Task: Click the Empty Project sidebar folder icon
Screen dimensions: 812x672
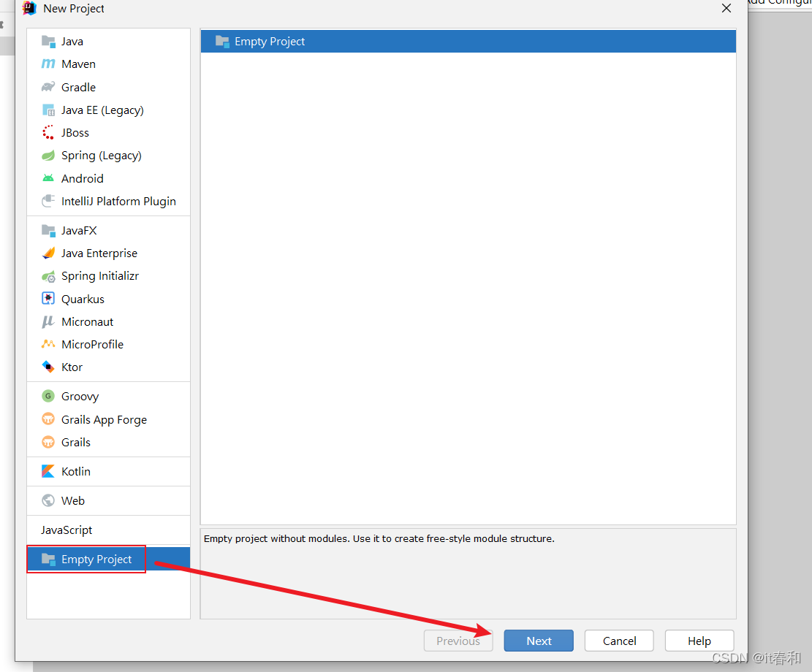Action: tap(48, 559)
